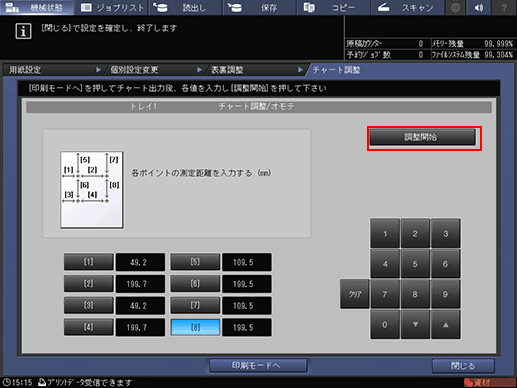Switch to the スキャン tab
Image resolution: width=517 pixels, height=388 pixels.
pyautogui.click(x=407, y=7)
